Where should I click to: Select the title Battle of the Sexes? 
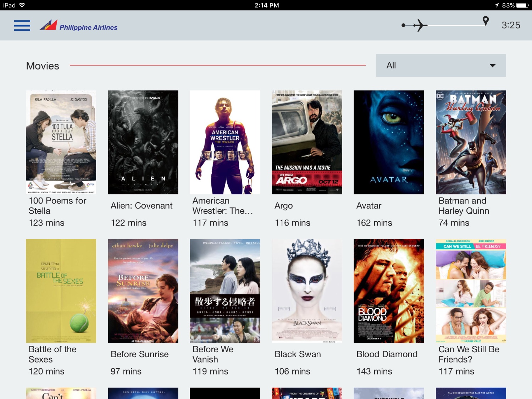(x=52, y=354)
